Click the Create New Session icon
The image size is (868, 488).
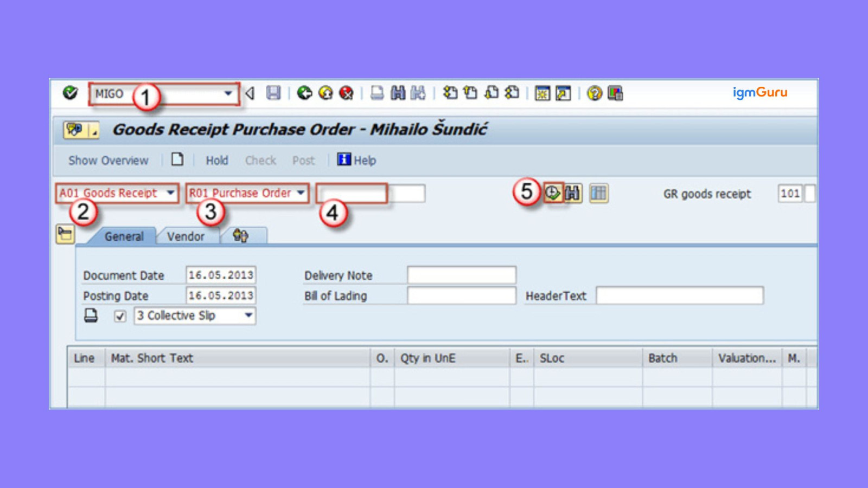tap(542, 94)
